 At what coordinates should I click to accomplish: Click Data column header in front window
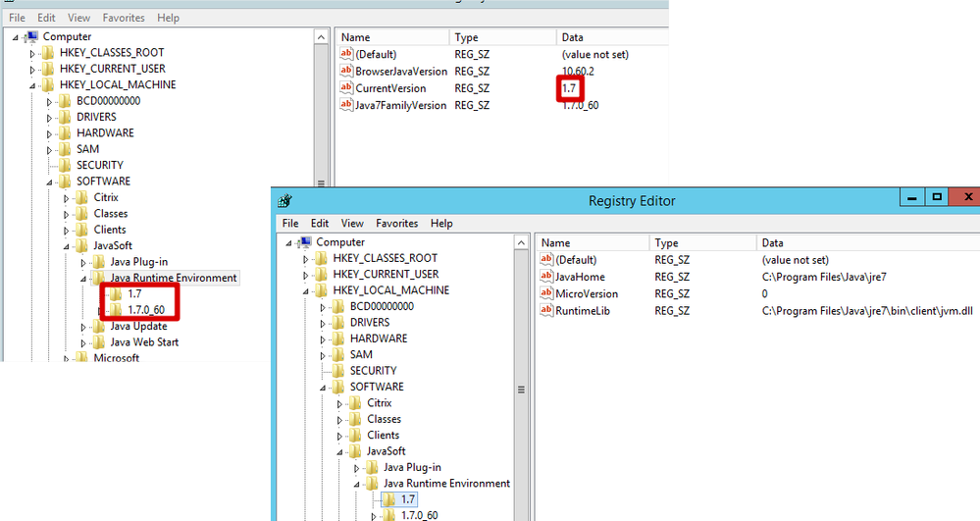(x=869, y=242)
